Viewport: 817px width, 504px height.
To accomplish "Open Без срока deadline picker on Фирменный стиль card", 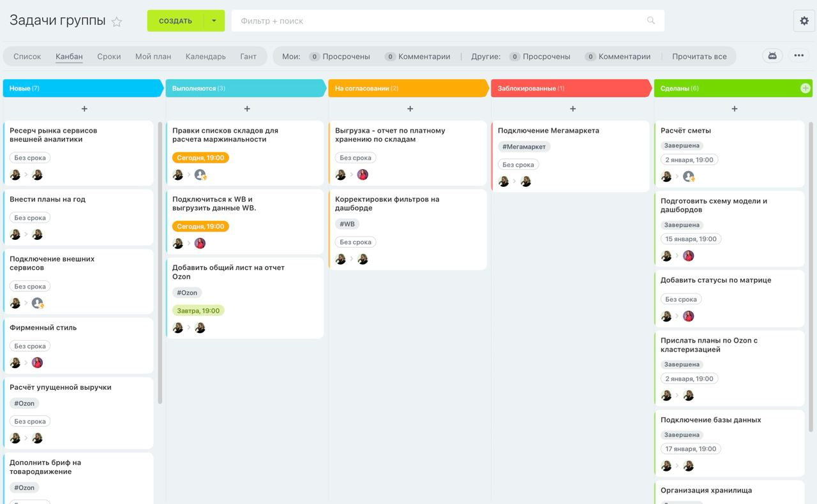I will (x=30, y=346).
